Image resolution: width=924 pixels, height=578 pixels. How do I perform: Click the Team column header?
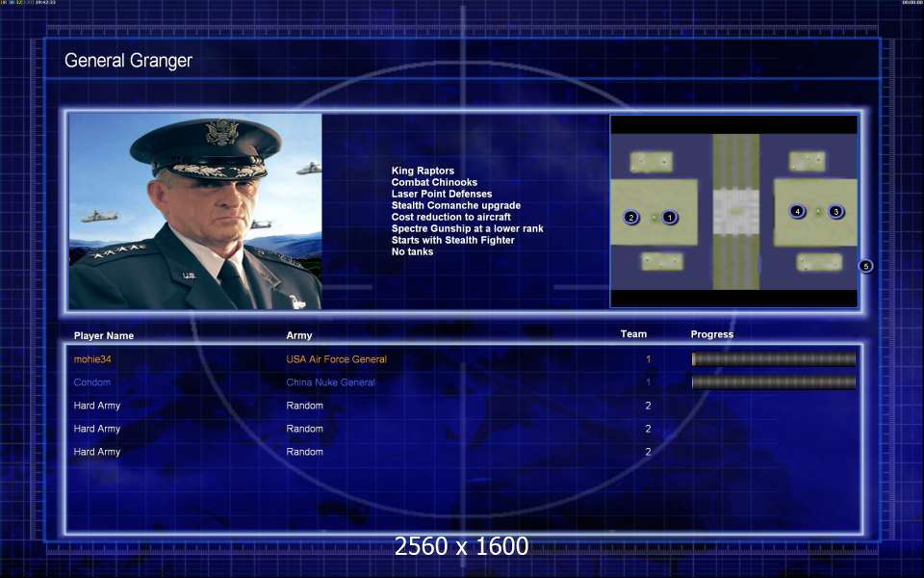[x=633, y=334]
